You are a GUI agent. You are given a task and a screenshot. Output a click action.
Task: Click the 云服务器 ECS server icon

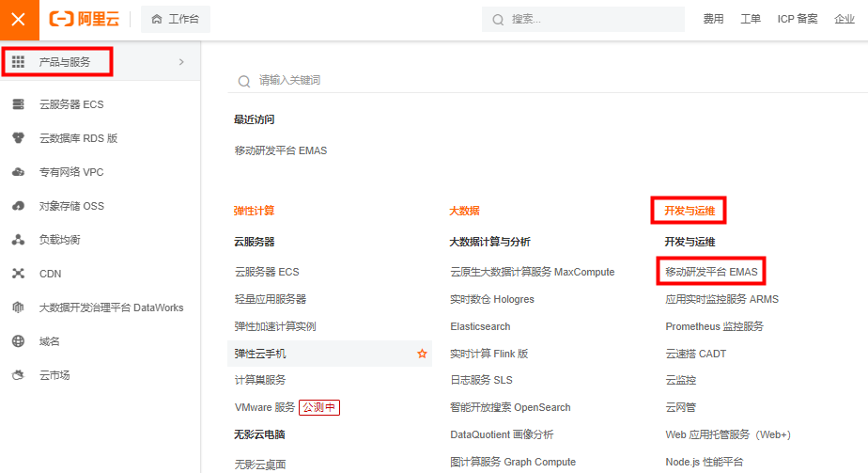tap(18, 104)
